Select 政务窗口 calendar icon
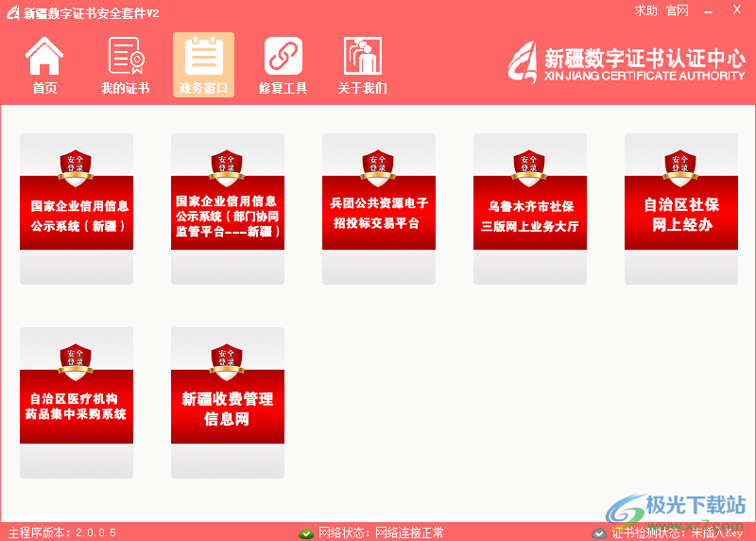The height and width of the screenshot is (541, 756). tap(203, 57)
